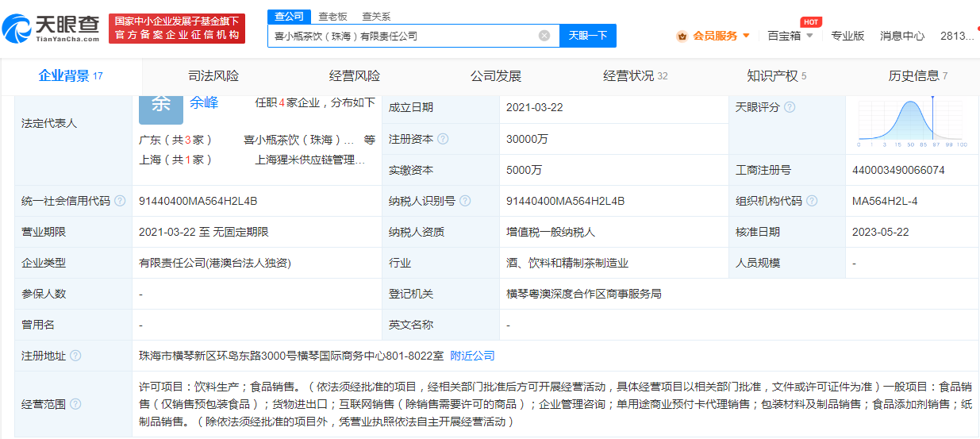The image size is (980, 439).
Task: Select the 经营范围 business scope paragraph
Action: click(555, 404)
